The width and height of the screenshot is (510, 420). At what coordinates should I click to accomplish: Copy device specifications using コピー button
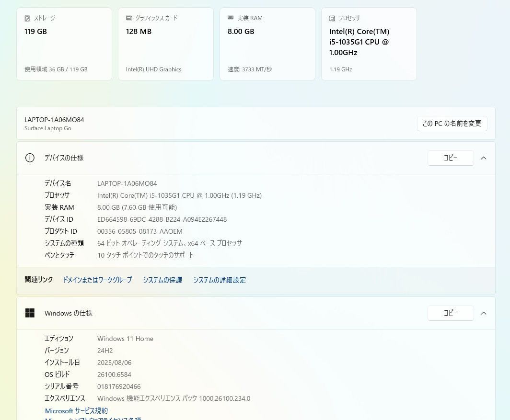[x=450, y=158]
